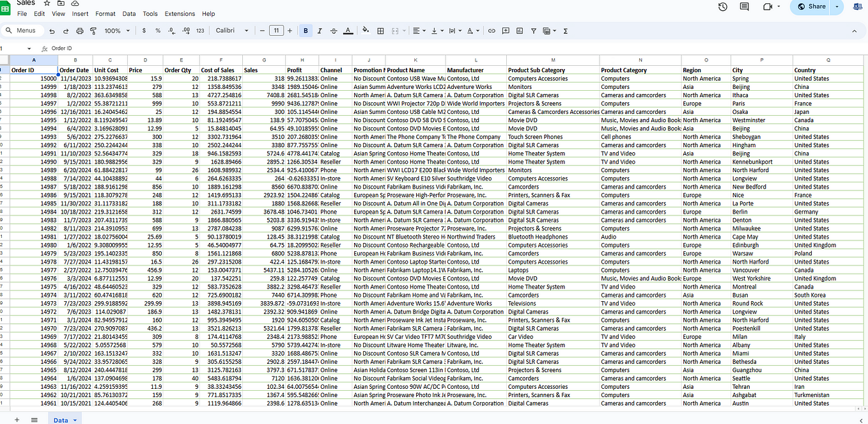The image size is (868, 424).
Task: Click the move to folder icon
Action: pyautogui.click(x=59, y=3)
